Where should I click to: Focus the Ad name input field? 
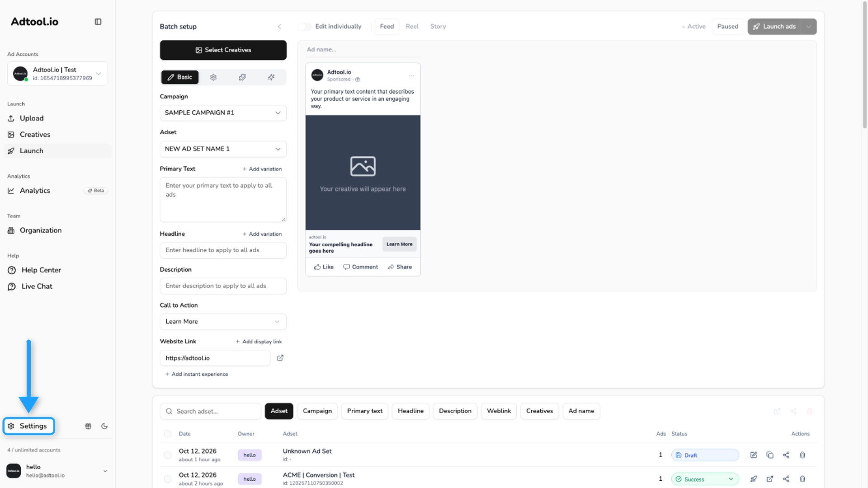(363, 50)
